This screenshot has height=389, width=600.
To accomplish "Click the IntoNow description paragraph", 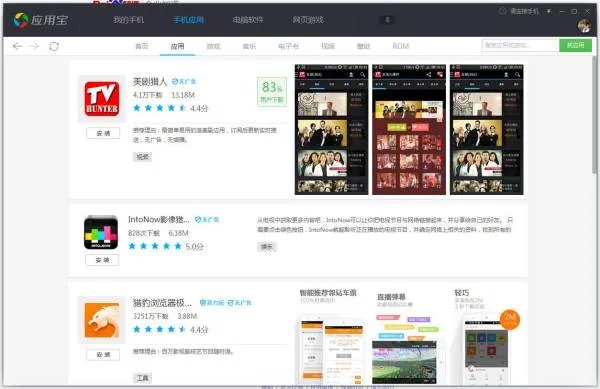I will point(385,225).
